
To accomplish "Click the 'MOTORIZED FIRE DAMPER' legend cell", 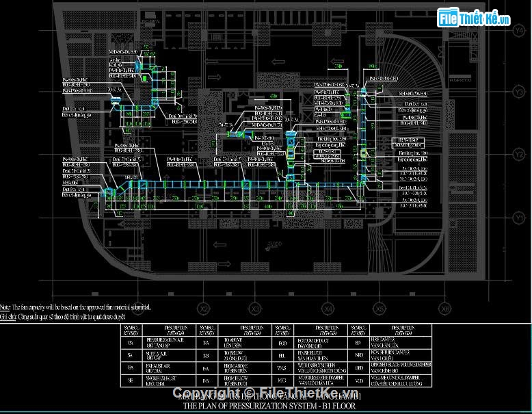I will [x=321, y=380].
